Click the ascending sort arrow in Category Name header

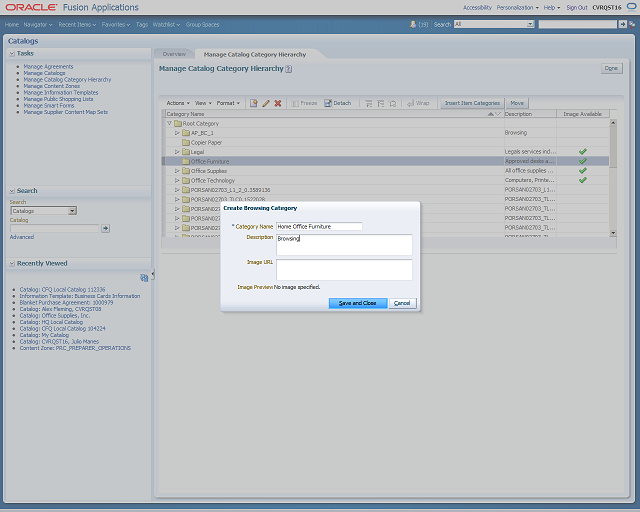tap(491, 114)
